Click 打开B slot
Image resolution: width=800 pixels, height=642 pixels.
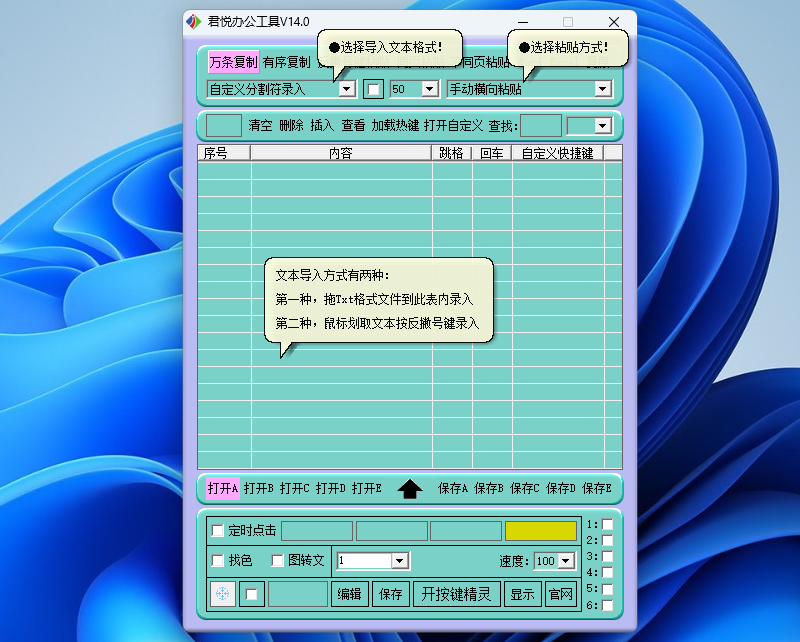259,488
